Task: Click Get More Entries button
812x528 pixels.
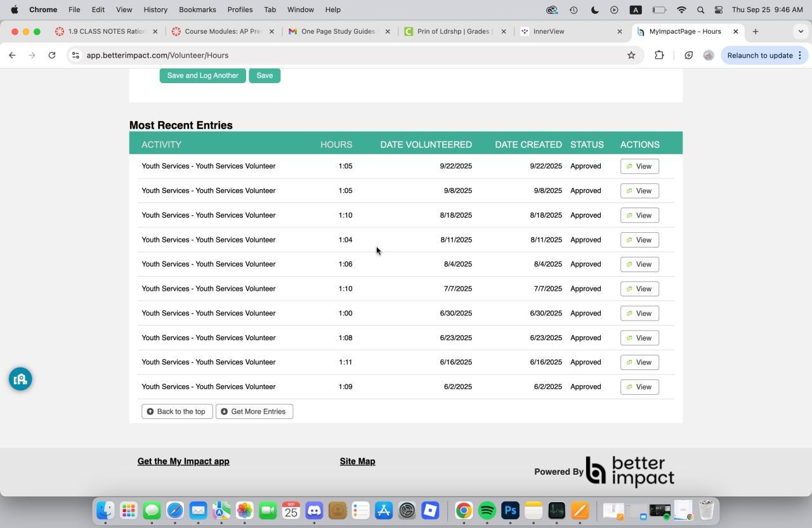Action: pyautogui.click(x=254, y=411)
